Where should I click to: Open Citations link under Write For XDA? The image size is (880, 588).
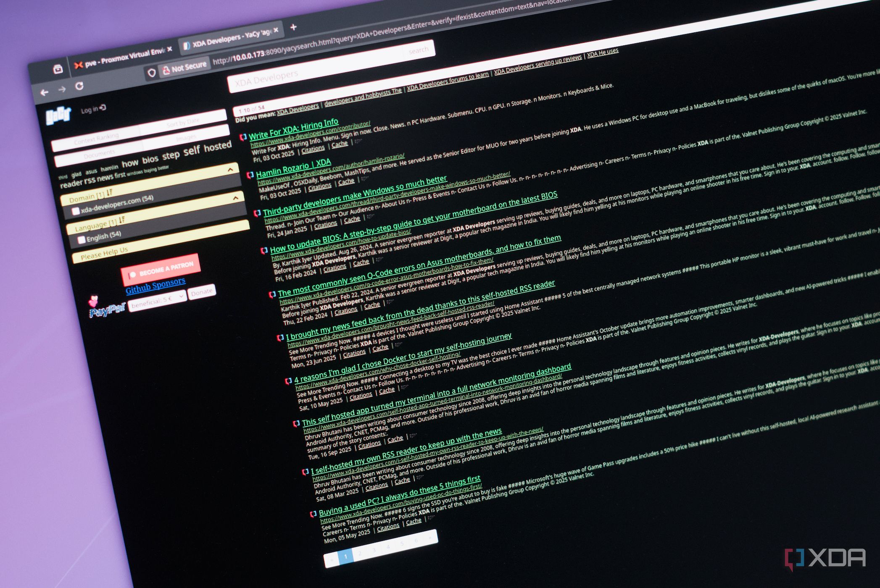[x=313, y=150]
